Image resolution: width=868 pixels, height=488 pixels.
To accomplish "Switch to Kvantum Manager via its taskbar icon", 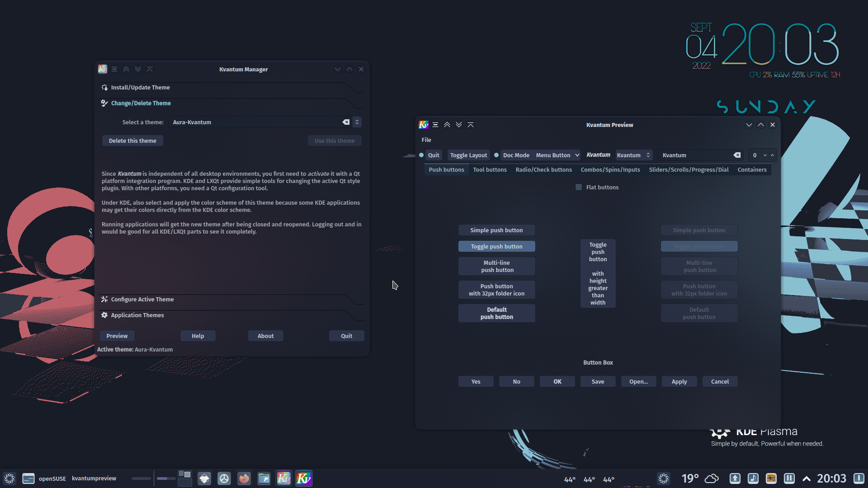I will click(284, 479).
